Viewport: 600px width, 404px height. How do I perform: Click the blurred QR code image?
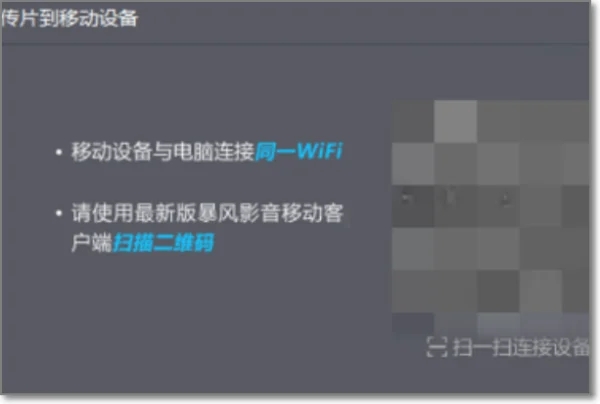click(490, 217)
